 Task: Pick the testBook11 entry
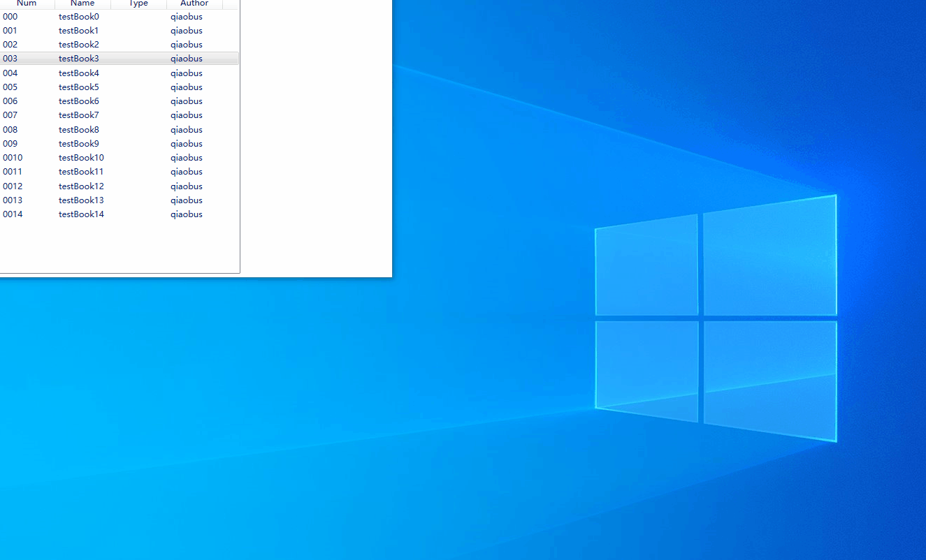click(81, 171)
